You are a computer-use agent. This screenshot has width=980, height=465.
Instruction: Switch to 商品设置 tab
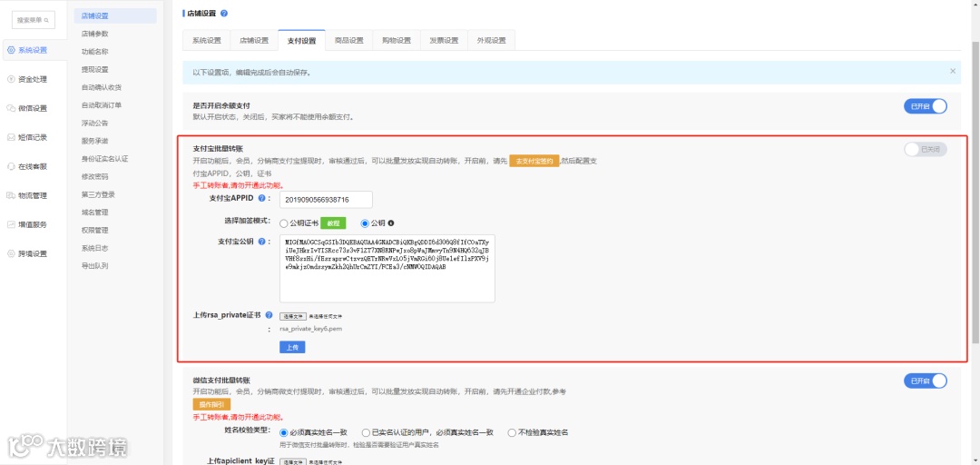348,40
